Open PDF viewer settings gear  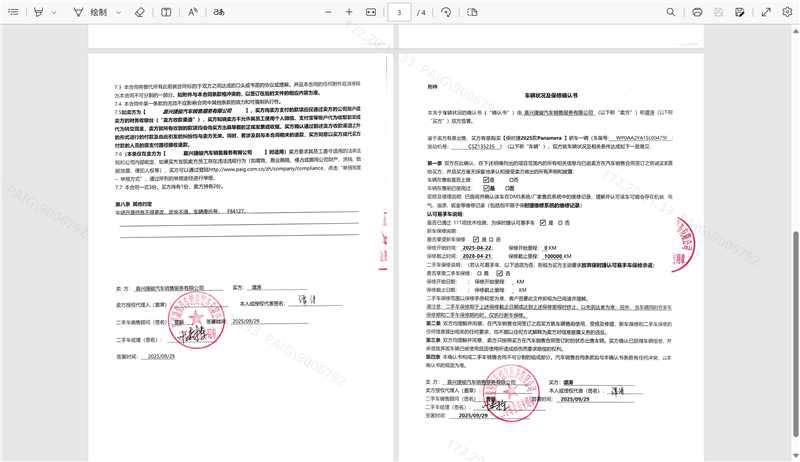pos(786,12)
